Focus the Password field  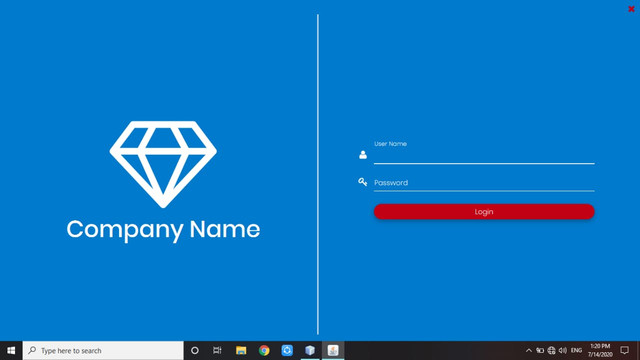pyautogui.click(x=484, y=183)
